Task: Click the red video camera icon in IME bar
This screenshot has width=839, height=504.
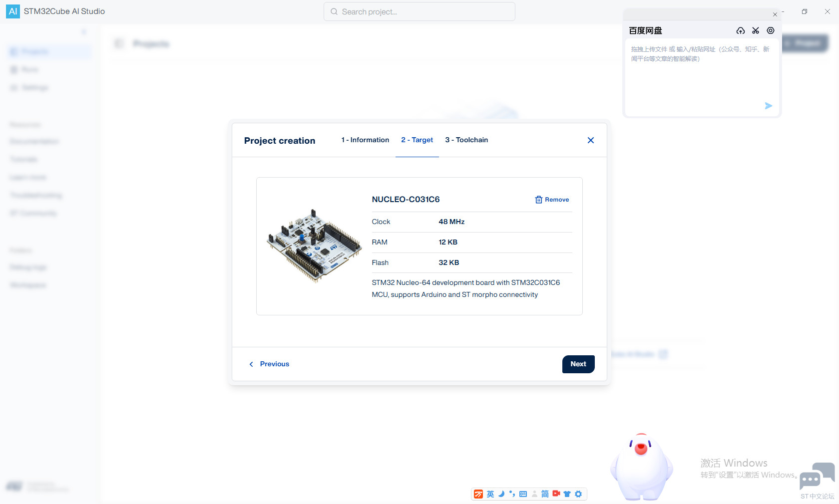Action: click(x=556, y=494)
